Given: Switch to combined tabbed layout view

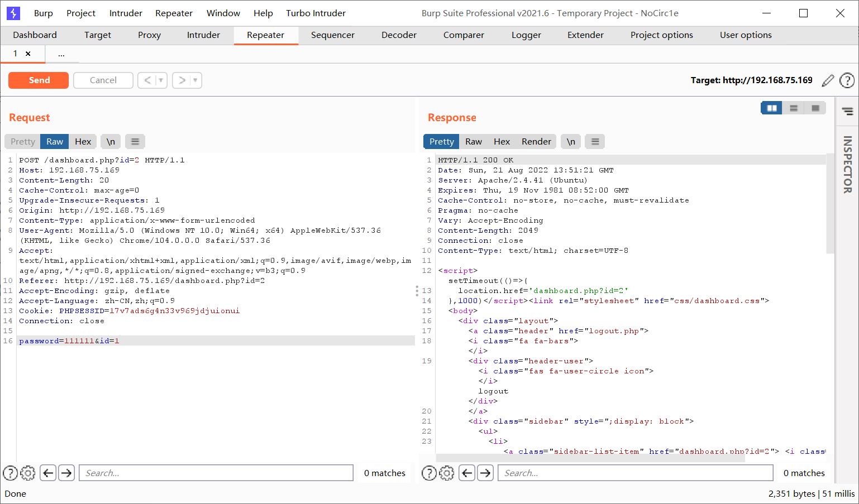Looking at the screenshot, I should tap(815, 108).
